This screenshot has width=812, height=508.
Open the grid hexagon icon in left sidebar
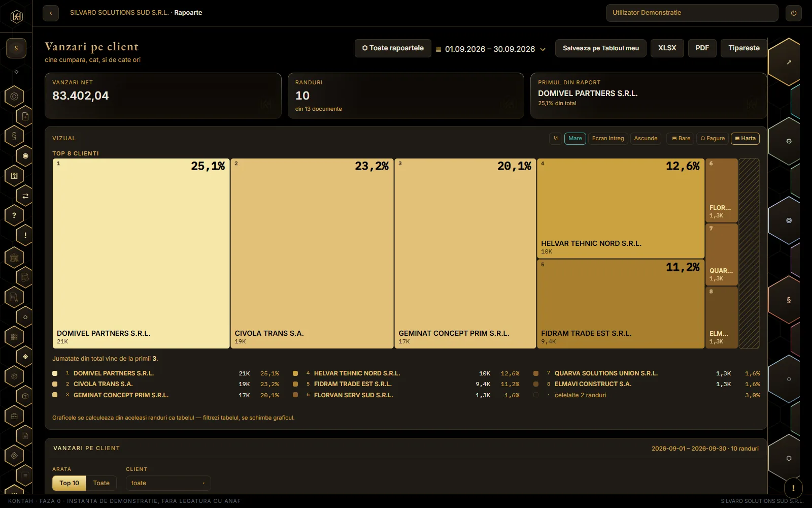point(14,336)
